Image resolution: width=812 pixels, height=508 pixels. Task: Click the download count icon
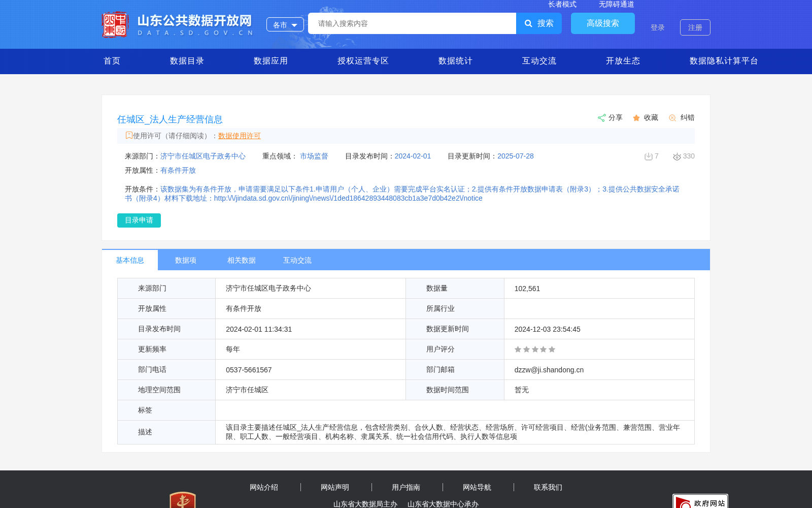click(648, 156)
